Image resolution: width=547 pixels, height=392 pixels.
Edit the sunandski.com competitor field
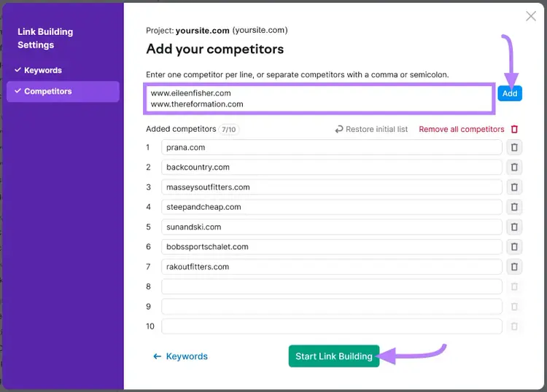(x=331, y=227)
